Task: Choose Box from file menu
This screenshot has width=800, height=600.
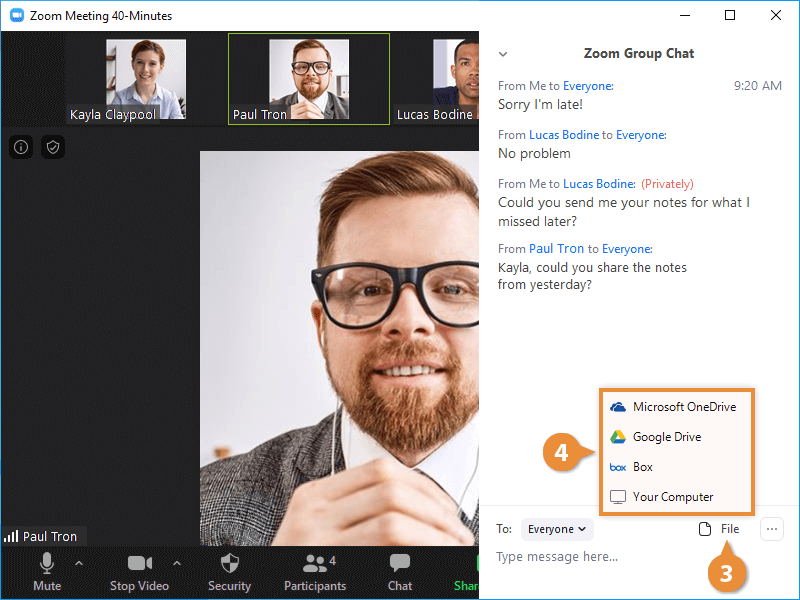Action: (x=677, y=467)
